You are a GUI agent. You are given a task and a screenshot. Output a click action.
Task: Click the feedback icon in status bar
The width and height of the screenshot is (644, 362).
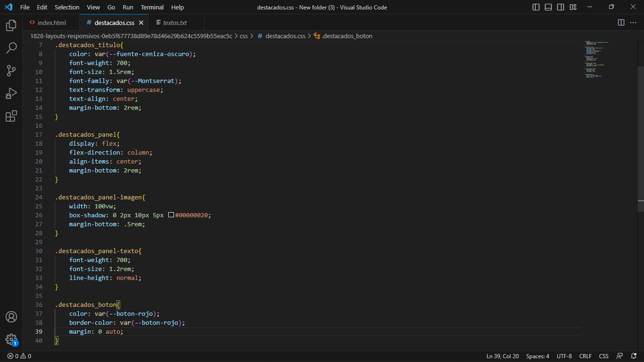click(x=620, y=356)
